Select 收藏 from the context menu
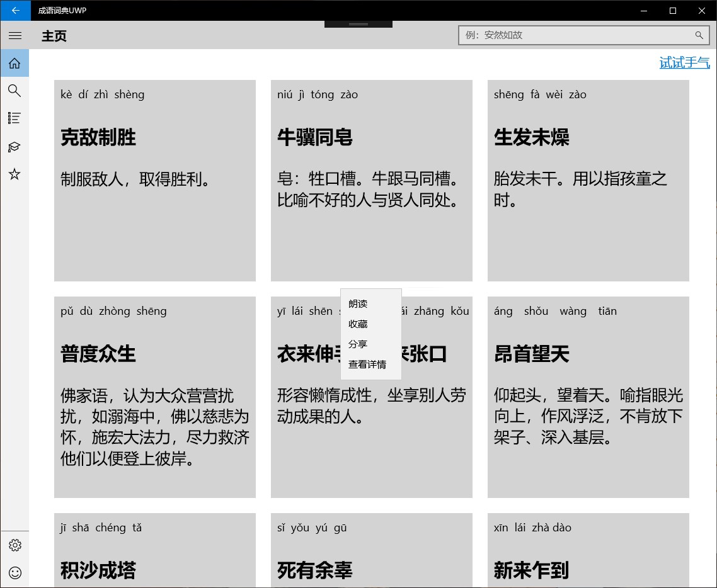 click(371, 324)
